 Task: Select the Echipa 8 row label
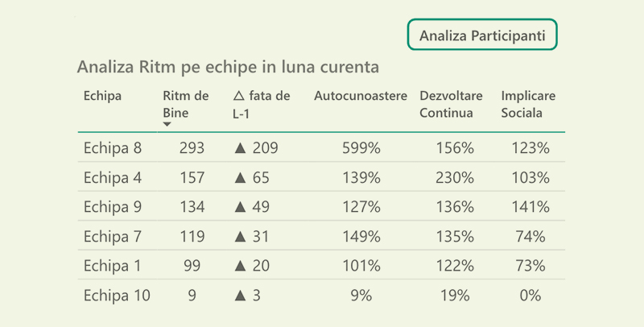tap(113, 148)
